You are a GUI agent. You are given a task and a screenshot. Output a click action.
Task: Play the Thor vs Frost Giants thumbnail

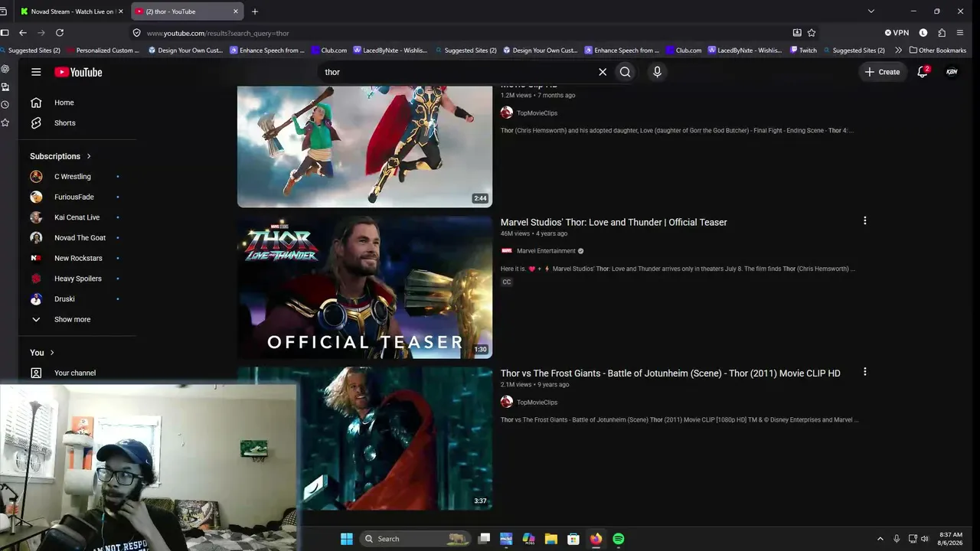pos(395,439)
